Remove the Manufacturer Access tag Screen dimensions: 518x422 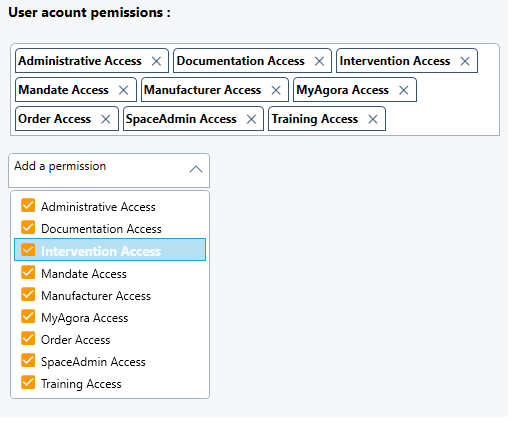click(276, 90)
